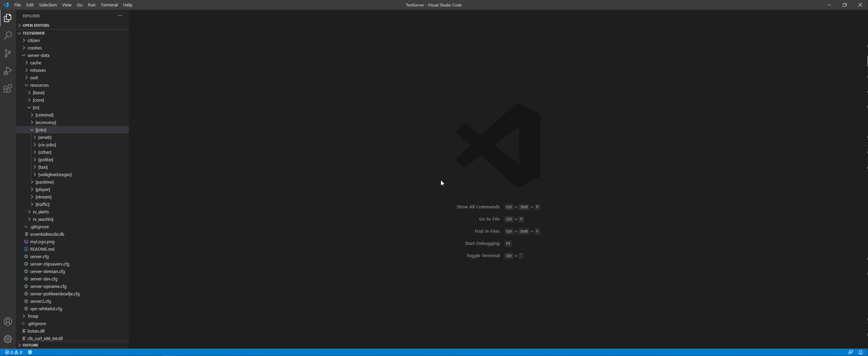
Task: Collapse the server-data folder
Action: (38, 55)
